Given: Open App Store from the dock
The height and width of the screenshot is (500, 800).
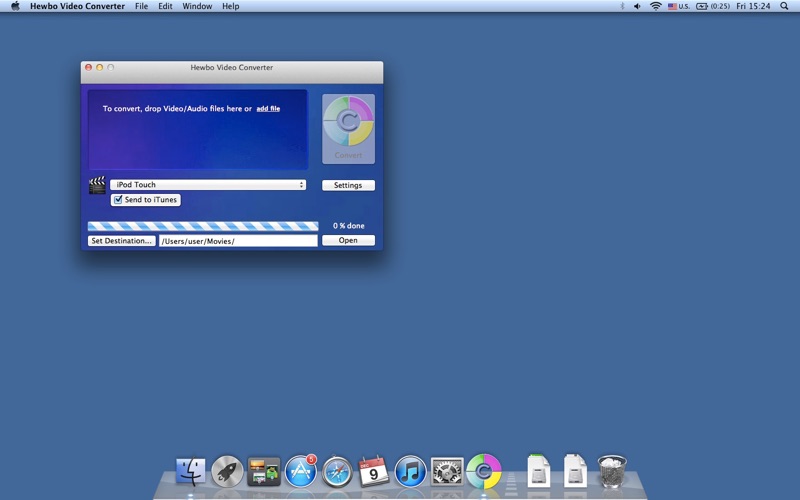Looking at the screenshot, I should point(301,471).
